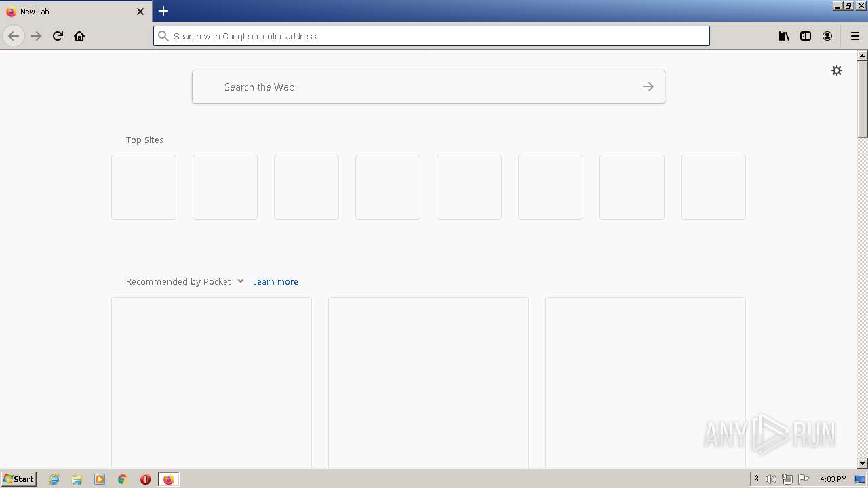
Task: Open new tab page preferences gear
Action: click(837, 70)
